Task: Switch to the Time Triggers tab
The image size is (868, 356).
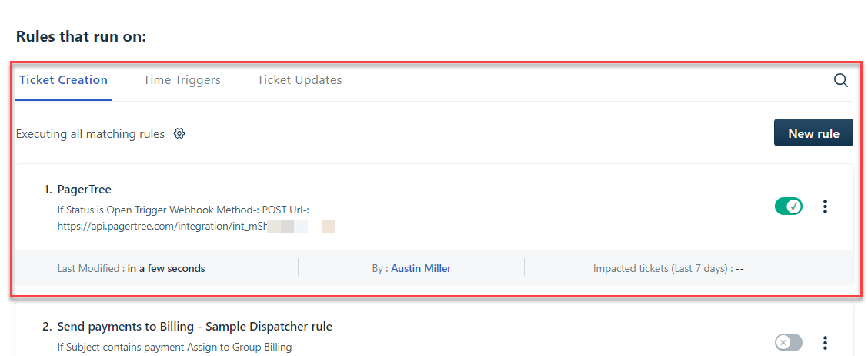Action: [182, 80]
